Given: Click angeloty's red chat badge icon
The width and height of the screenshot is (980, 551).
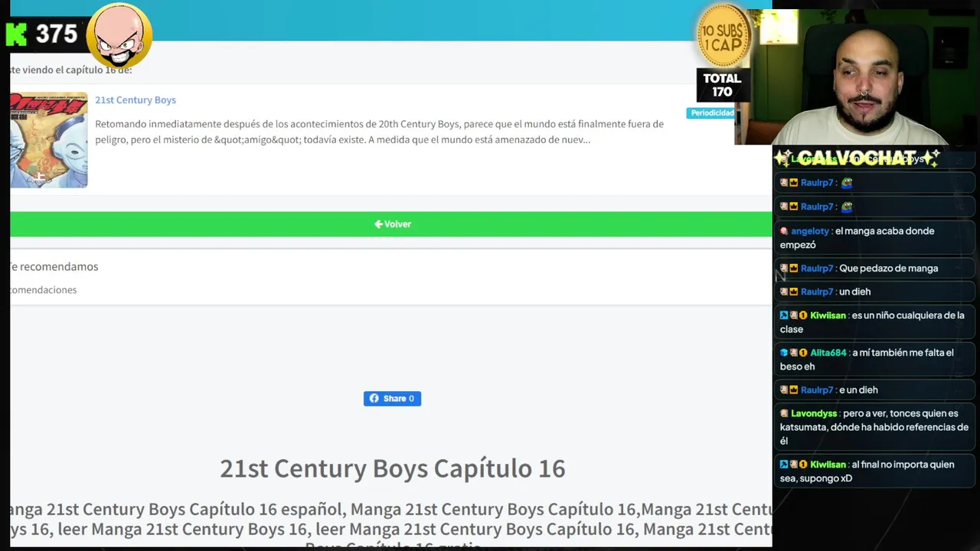Looking at the screenshot, I should click(x=784, y=231).
